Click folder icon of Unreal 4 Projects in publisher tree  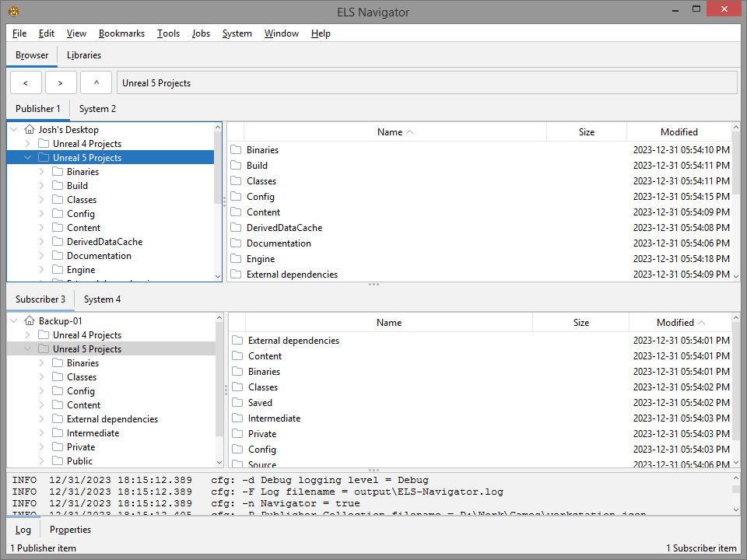(x=44, y=144)
